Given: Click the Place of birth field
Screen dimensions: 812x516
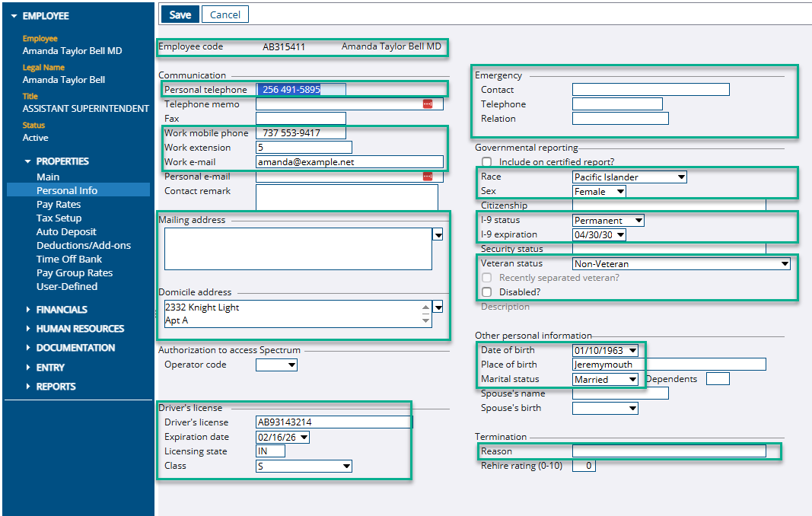Looking at the screenshot, I should [x=669, y=365].
